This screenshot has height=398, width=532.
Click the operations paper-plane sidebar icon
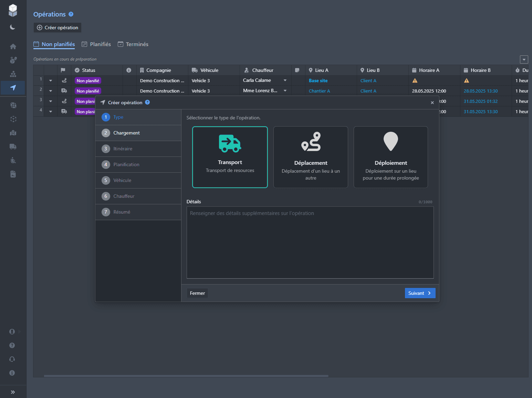13,88
